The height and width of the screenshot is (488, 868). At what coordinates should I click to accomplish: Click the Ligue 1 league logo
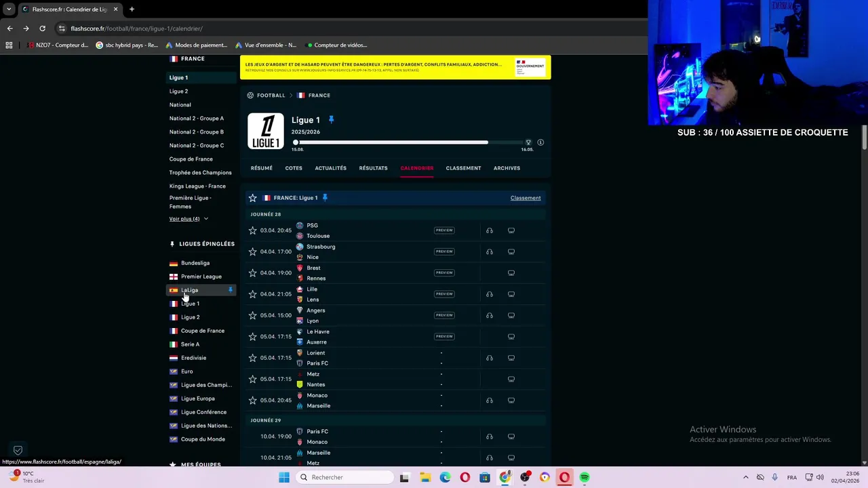(266, 131)
